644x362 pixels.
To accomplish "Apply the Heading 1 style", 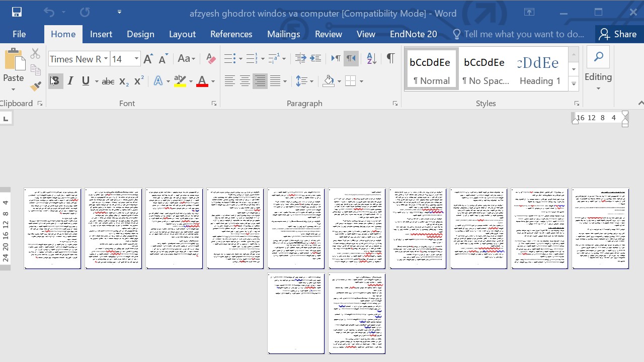I will 540,69.
